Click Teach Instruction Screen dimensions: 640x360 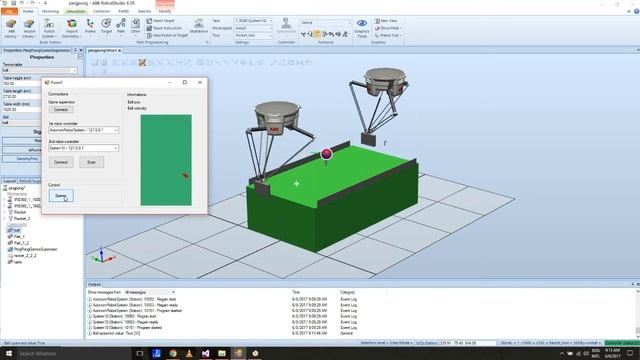164,28
